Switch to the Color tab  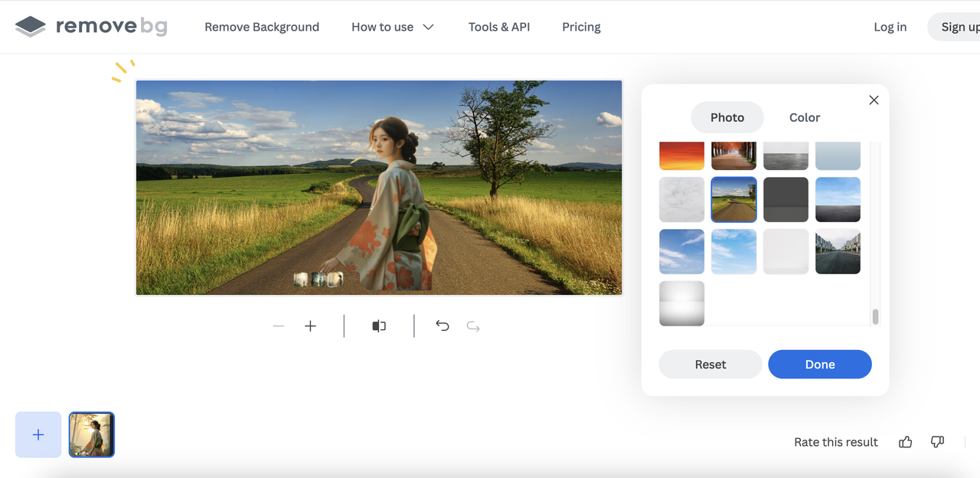click(x=805, y=117)
